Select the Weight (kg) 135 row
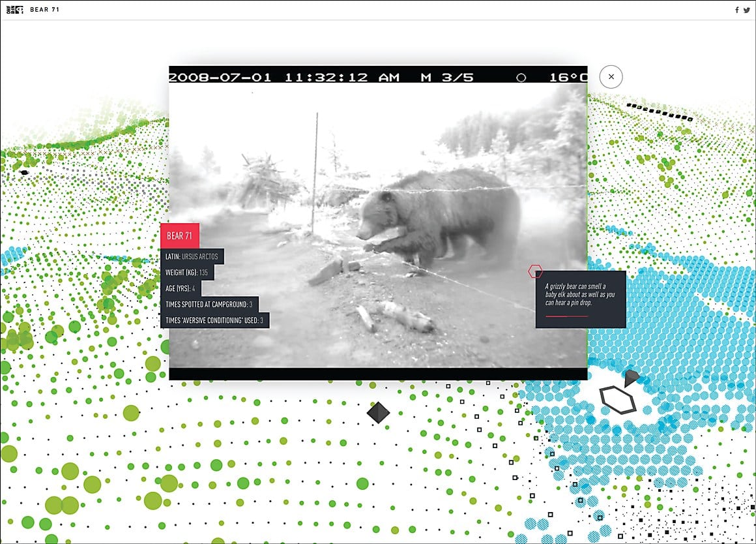This screenshot has height=544, width=756. tap(187, 272)
